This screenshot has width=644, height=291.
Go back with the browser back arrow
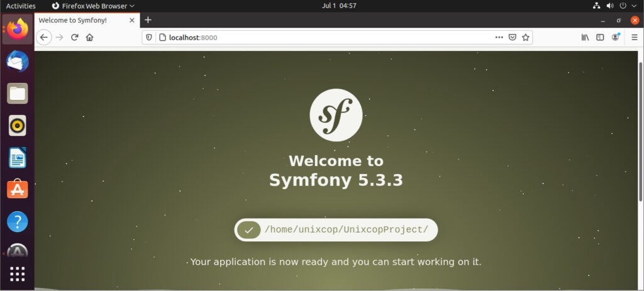click(x=44, y=37)
